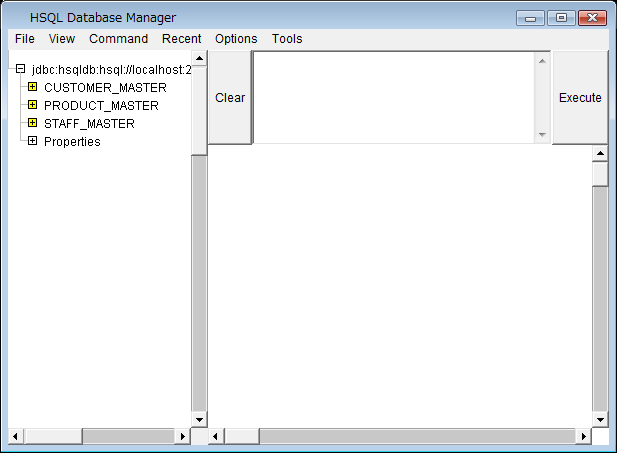
Task: Click the Clear button
Action: coord(230,98)
